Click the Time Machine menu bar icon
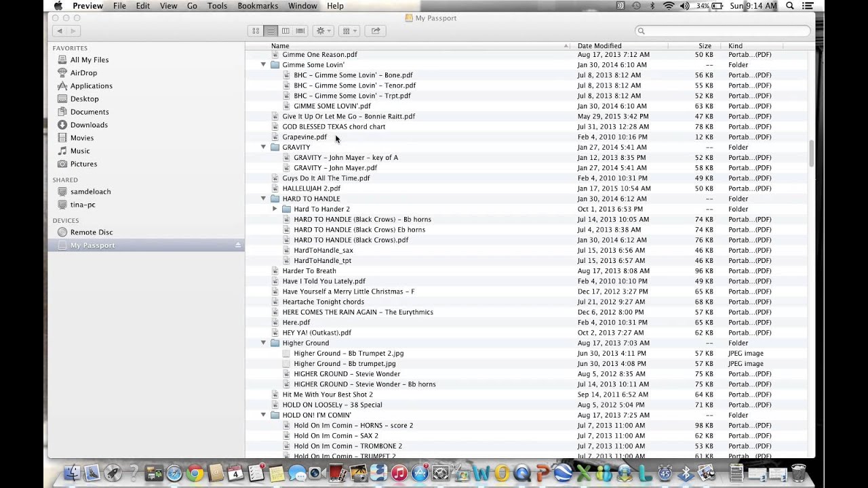Screen dimensions: 868x488 pyautogui.click(x=637, y=5)
